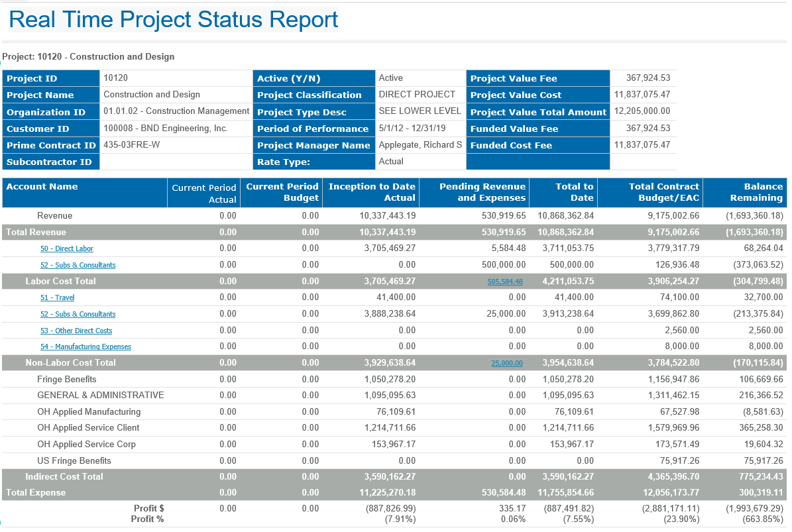Select the Total Expense row label
792x532 pixels.
coord(36,493)
